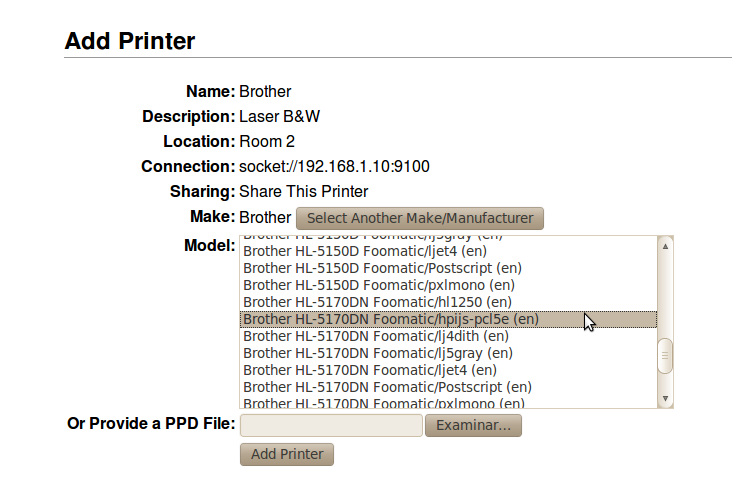Click scrollbar track below the thumb

click(x=665, y=382)
